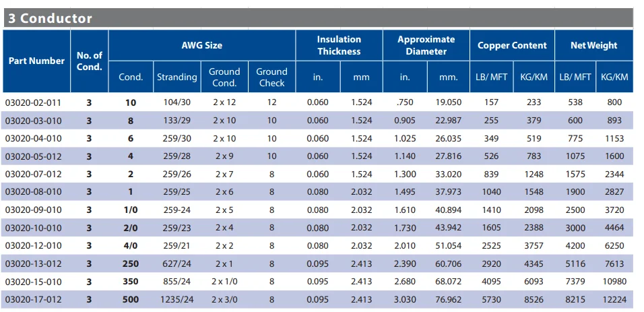Screen dimensions: 644x312
Task: Select part number 03020-13-012
Action: 33,263
